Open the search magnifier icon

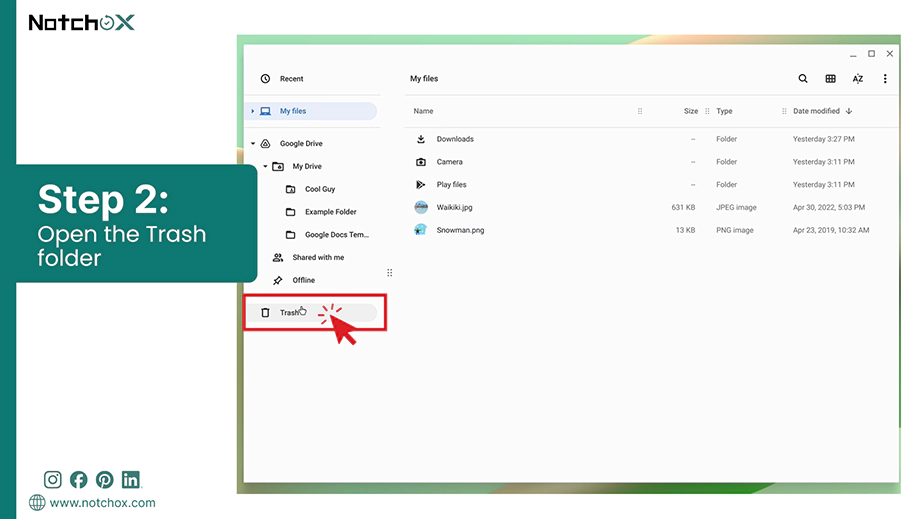click(803, 79)
